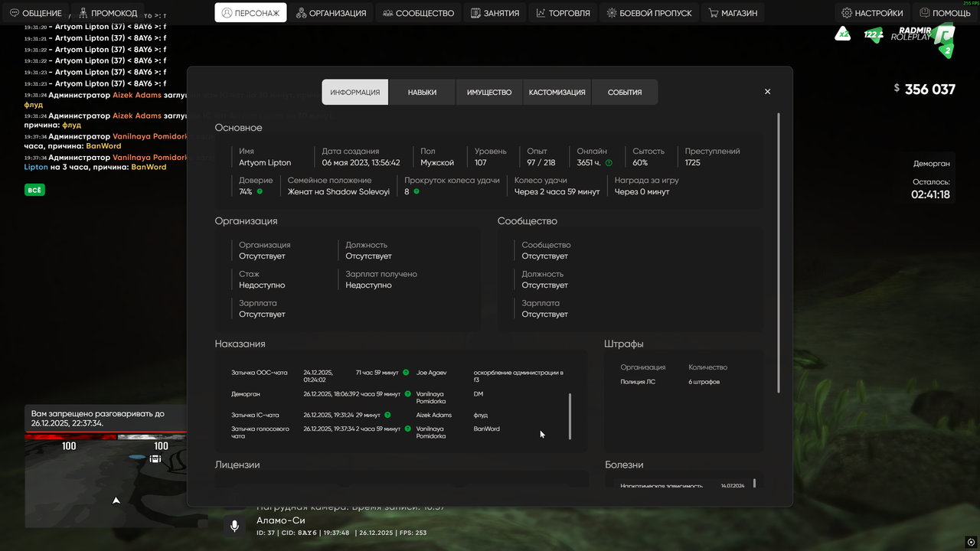980x551 pixels.
Task: Open the Организация menu
Action: [x=331, y=13]
